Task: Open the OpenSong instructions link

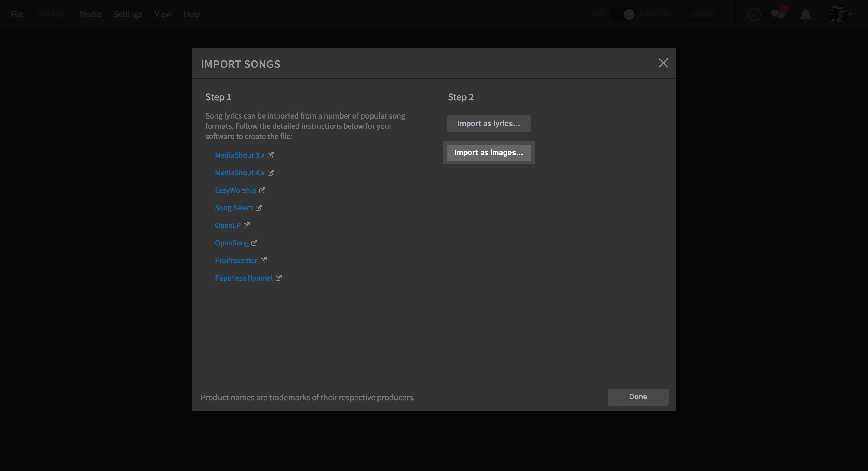Action: (232, 243)
